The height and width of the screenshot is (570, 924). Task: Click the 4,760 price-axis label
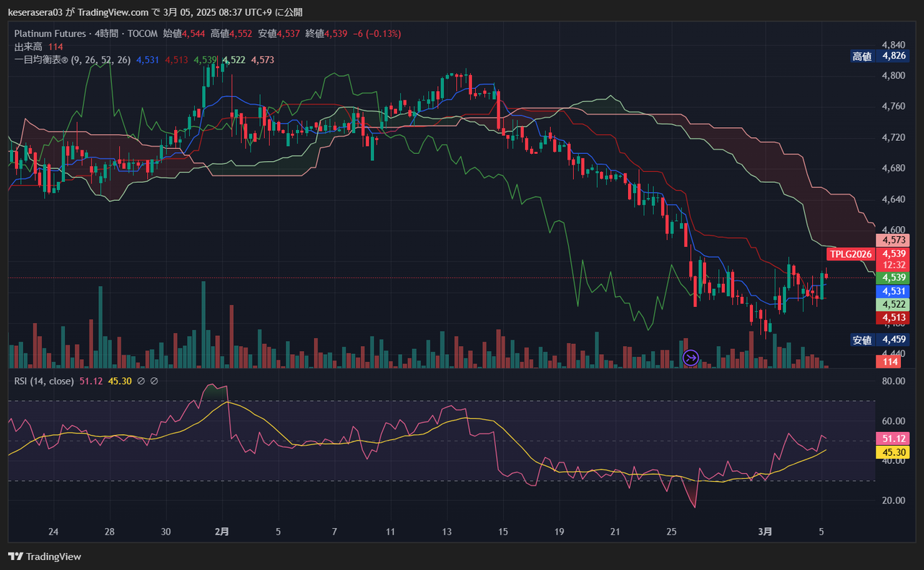[x=894, y=106]
